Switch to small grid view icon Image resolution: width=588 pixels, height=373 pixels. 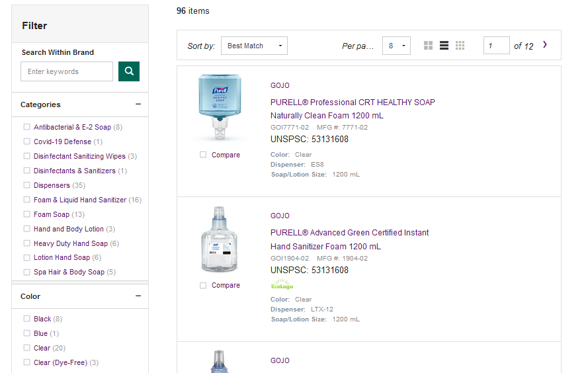460,46
